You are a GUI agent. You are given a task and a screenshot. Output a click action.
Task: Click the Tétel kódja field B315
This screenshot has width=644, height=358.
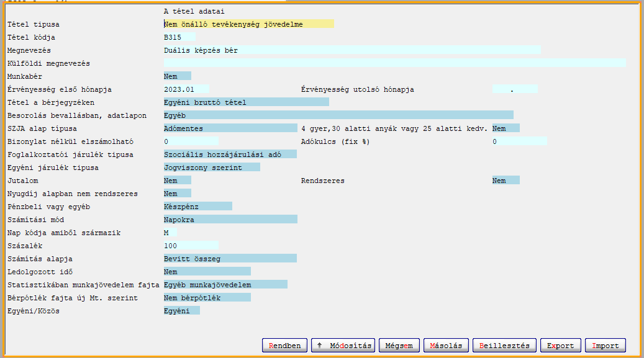[x=179, y=37]
